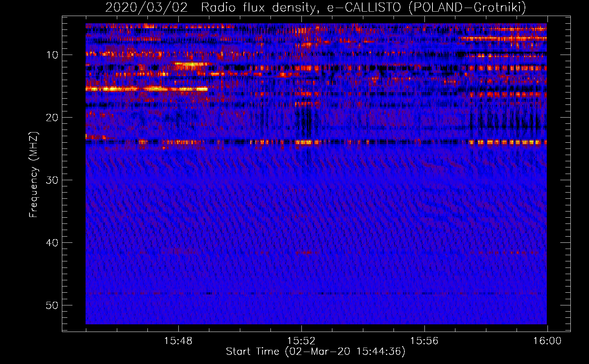Click the 50 MHz frequency tick label
Screen dimensions: 589x364
[x=52, y=305]
